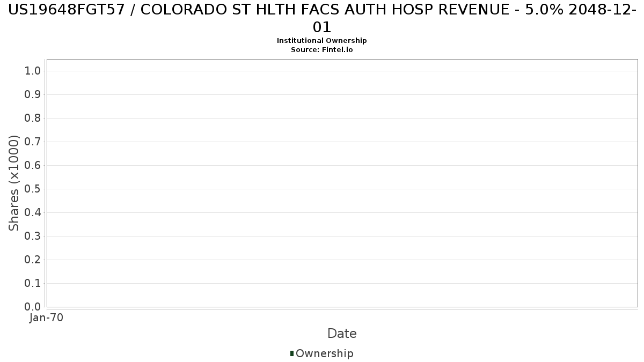
Task: Click the Shares (x1000) y-axis title
Action: pos(14,183)
